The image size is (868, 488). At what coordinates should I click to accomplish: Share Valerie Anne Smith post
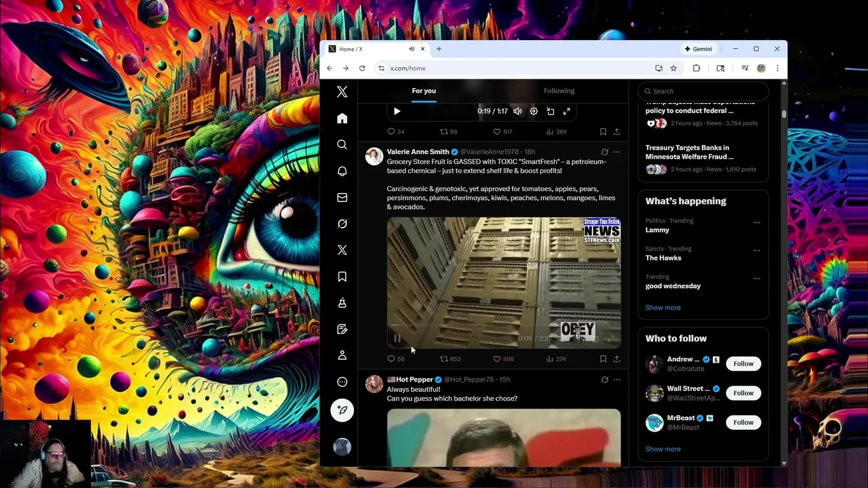pyautogui.click(x=616, y=359)
